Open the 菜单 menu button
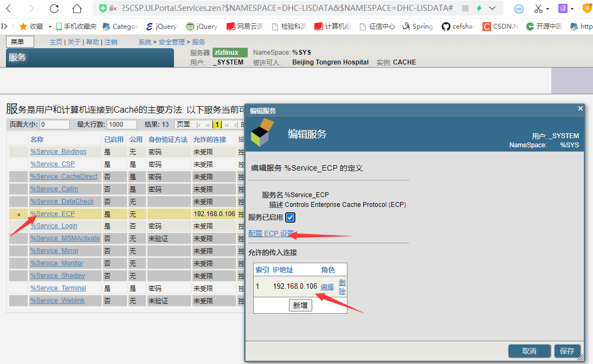Viewport: 593px width, 364px height. (x=20, y=42)
